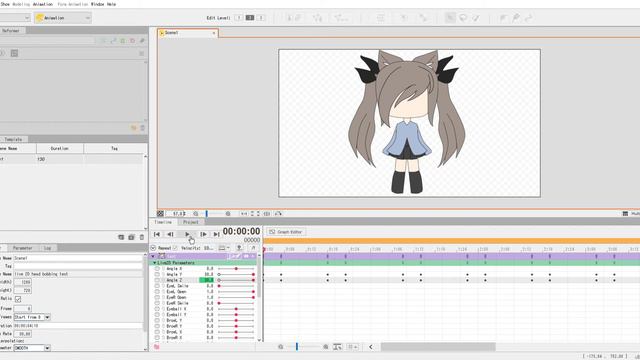Click the canvas zoom-out magnifier icon
The height and width of the screenshot is (360, 640).
pos(196,213)
